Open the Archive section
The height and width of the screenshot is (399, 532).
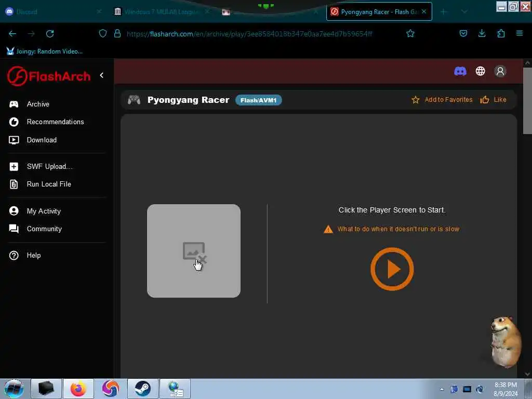pos(37,104)
